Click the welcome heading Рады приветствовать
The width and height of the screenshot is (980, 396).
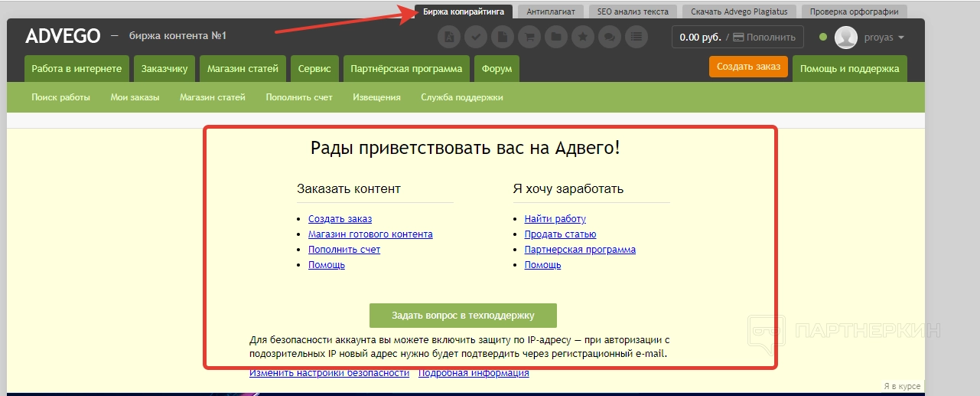coord(465,149)
